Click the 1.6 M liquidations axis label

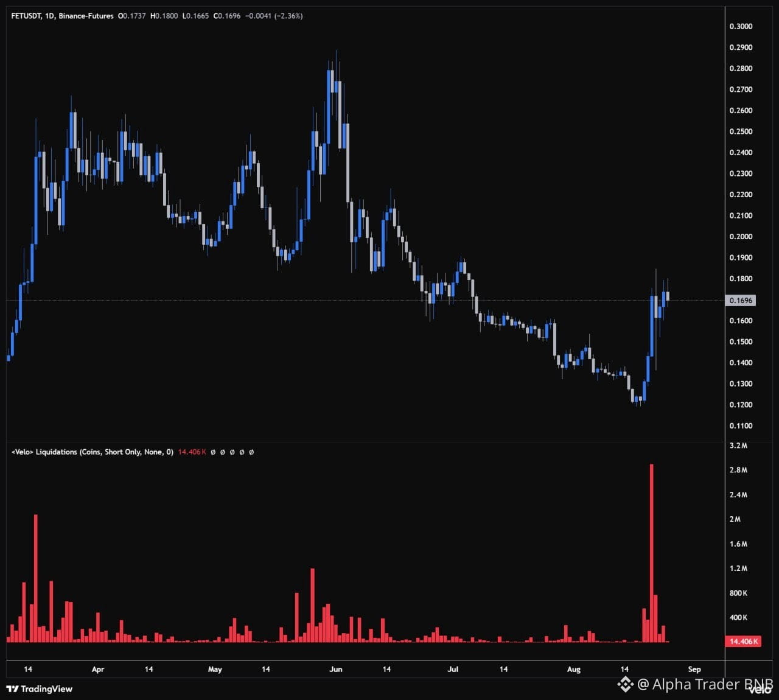coord(738,544)
